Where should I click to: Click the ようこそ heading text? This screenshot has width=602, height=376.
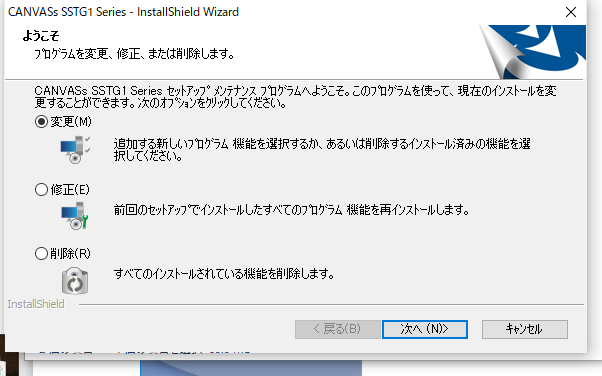pyautogui.click(x=41, y=36)
